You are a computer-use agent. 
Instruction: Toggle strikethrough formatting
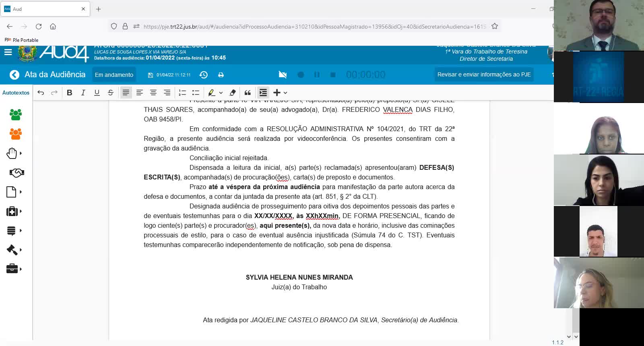(110, 93)
